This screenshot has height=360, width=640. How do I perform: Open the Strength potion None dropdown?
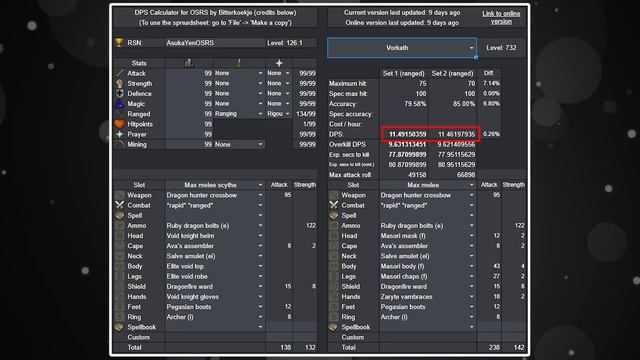pos(239,83)
